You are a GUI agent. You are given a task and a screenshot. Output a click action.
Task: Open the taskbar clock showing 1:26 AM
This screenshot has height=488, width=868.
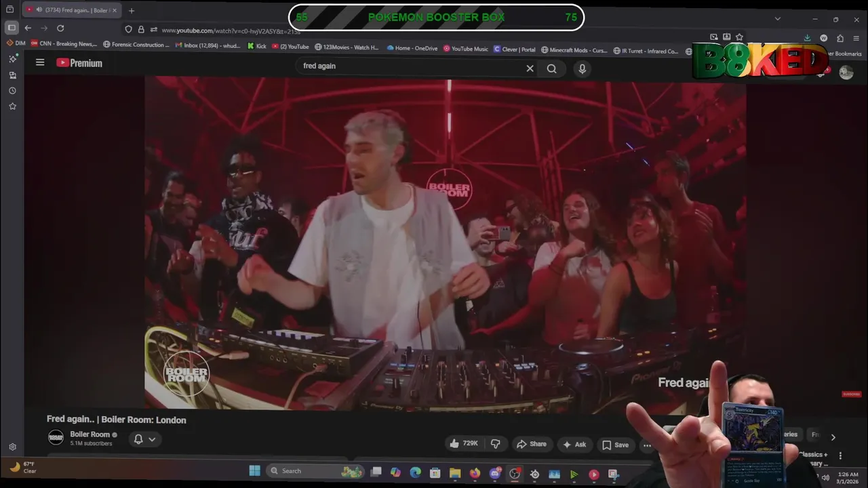pyautogui.click(x=848, y=478)
